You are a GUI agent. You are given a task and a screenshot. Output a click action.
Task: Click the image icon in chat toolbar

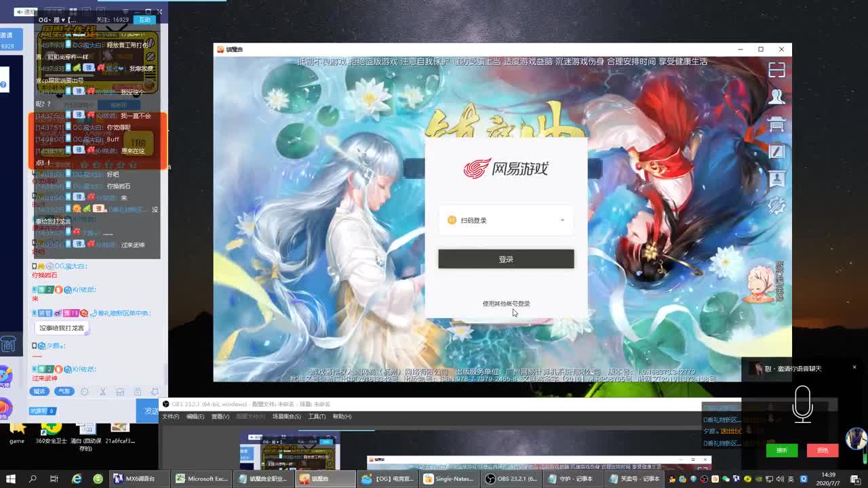tap(120, 392)
